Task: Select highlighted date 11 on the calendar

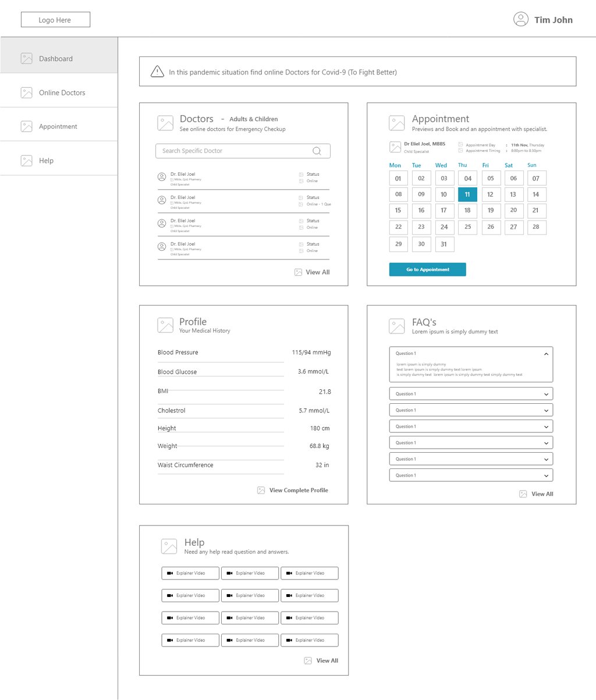Action: pyautogui.click(x=467, y=194)
